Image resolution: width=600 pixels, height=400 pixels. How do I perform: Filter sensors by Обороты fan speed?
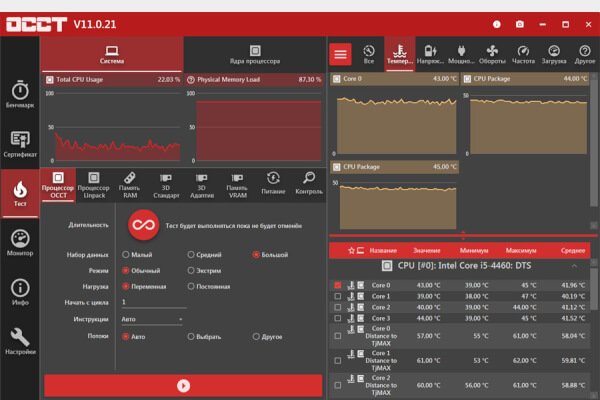[492, 54]
